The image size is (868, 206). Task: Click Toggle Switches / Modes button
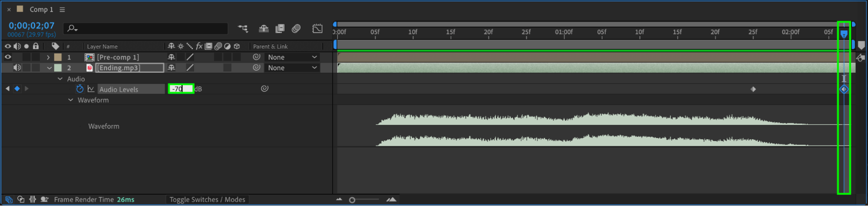207,199
